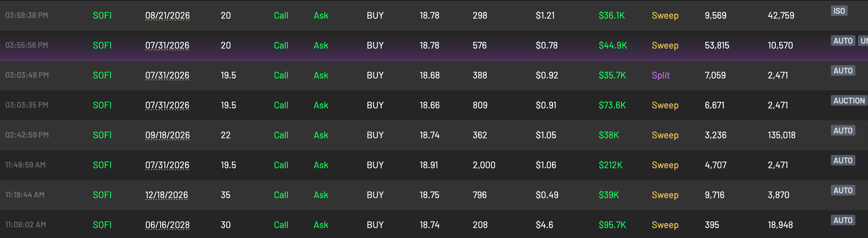The width and height of the screenshot is (868, 238).
Task: Select the $73.6K premium value
Action: click(612, 105)
